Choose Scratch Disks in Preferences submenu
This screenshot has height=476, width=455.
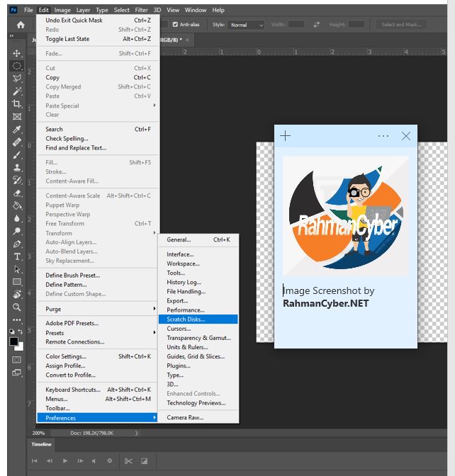(198, 319)
